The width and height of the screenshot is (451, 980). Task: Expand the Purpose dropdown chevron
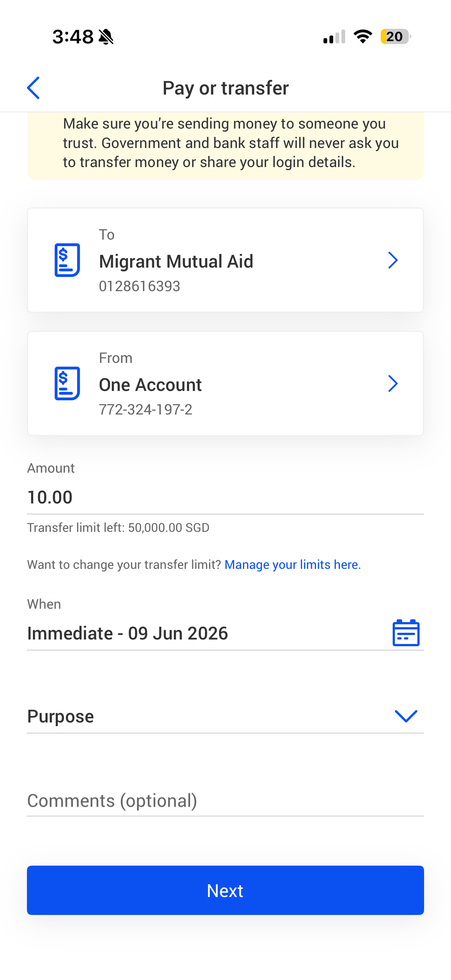(x=406, y=716)
